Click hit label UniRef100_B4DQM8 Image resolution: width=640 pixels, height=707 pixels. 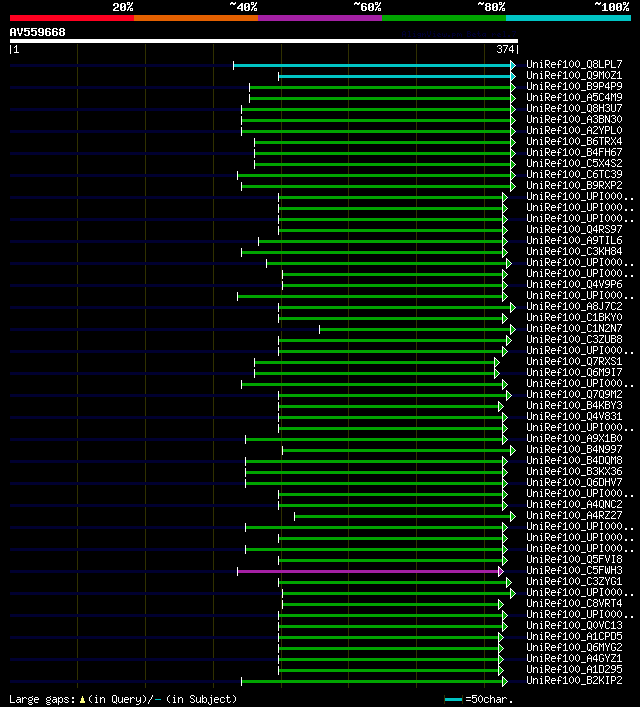(574, 460)
